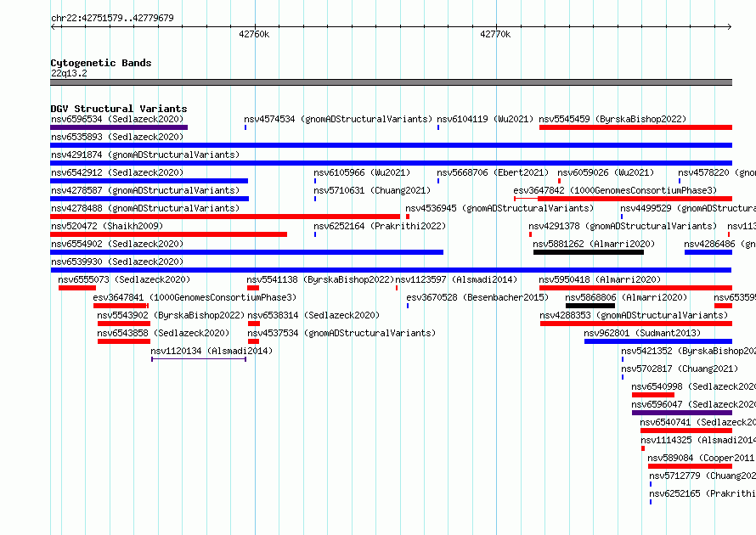Viewport: 756px width, 535px height.
Task: Open esv3670528 (Besenbacher2015) variant
Action: (x=477, y=297)
